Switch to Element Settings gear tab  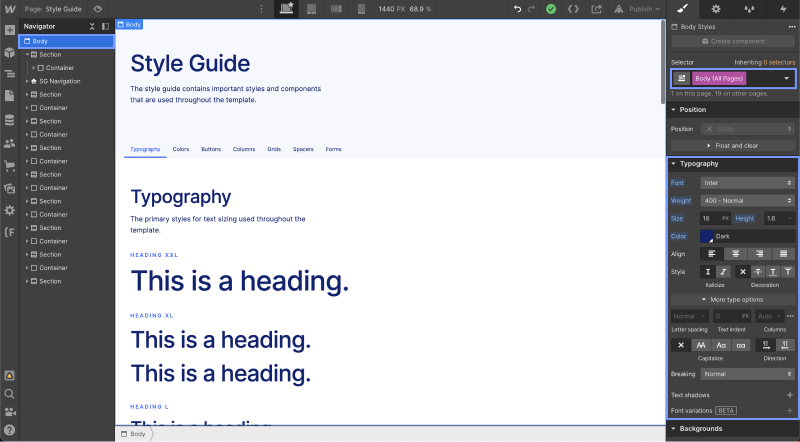click(x=716, y=9)
